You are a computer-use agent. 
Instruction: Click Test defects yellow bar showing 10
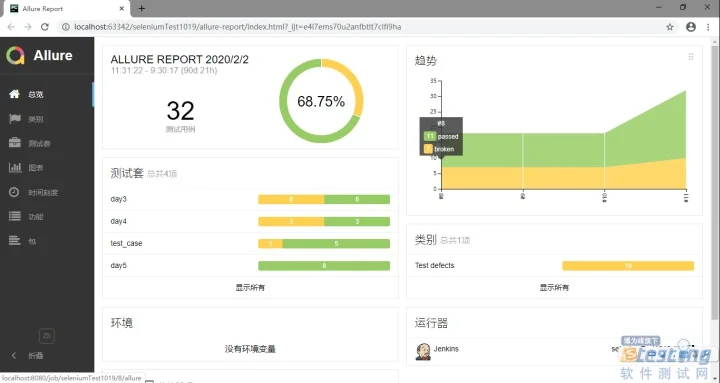(x=628, y=265)
